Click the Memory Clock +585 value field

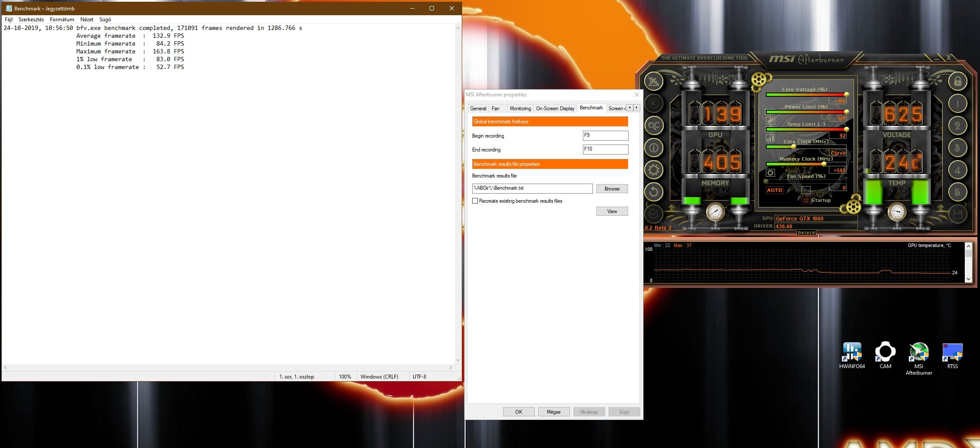[x=838, y=170]
